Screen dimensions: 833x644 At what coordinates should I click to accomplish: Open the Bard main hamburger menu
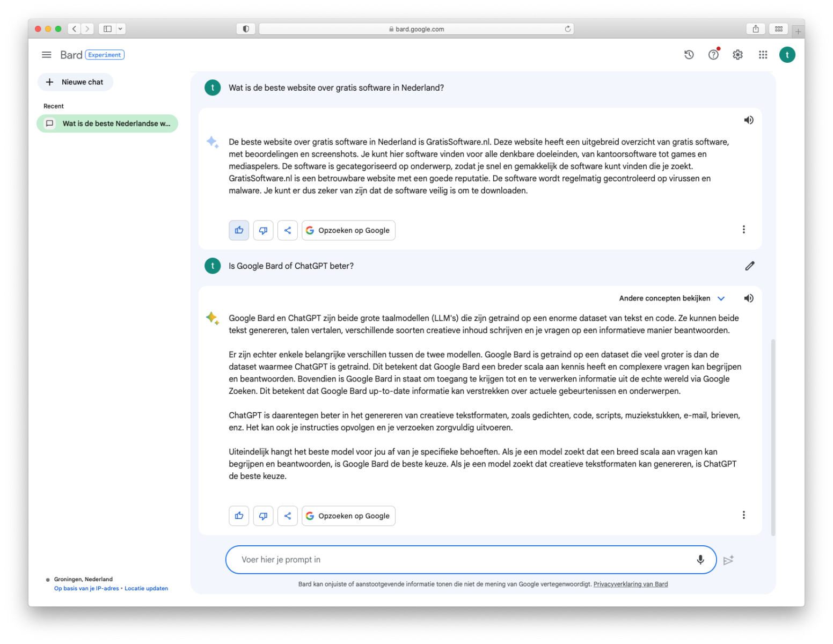47,55
